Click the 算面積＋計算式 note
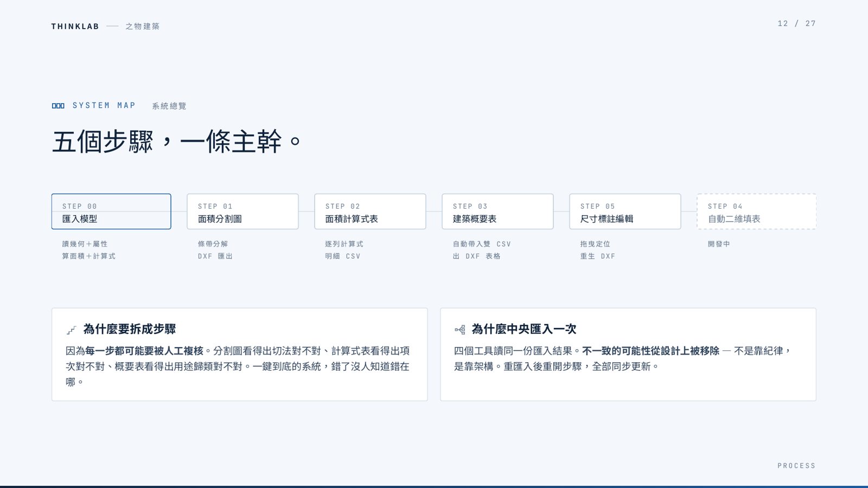Screen dimensions: 868x488 pos(88,256)
